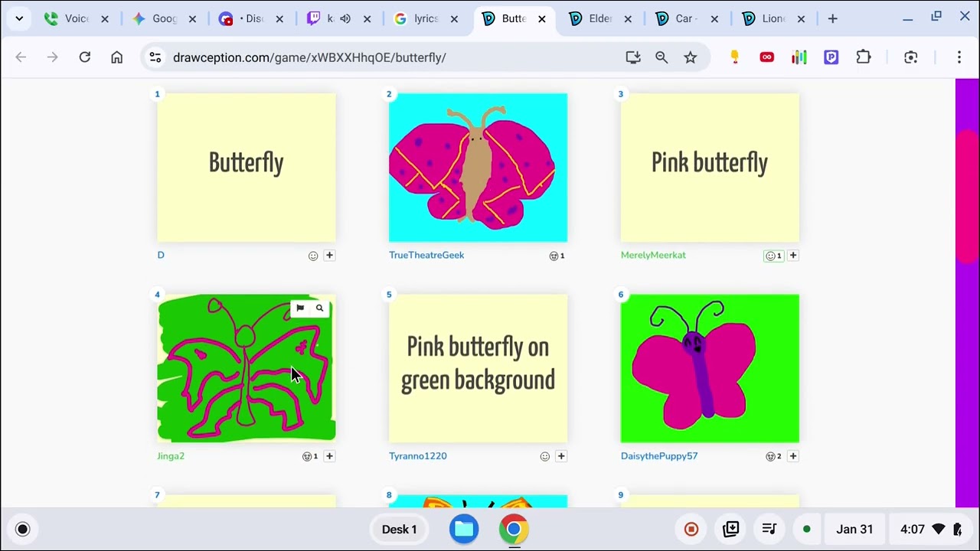Viewport: 980px width, 551px height.
Task: Expand plus options on DaisythePuppy57's panel
Action: click(793, 456)
